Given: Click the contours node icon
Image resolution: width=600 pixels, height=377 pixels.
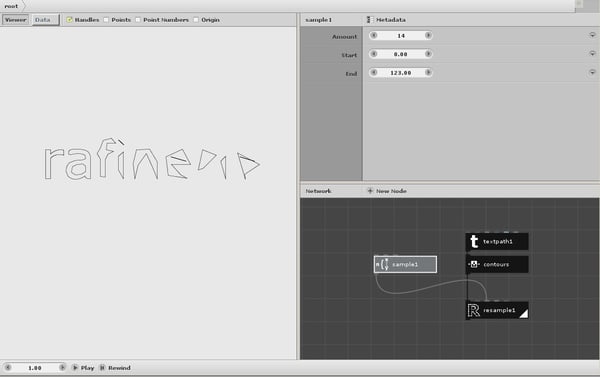Looking at the screenshot, I should point(474,264).
